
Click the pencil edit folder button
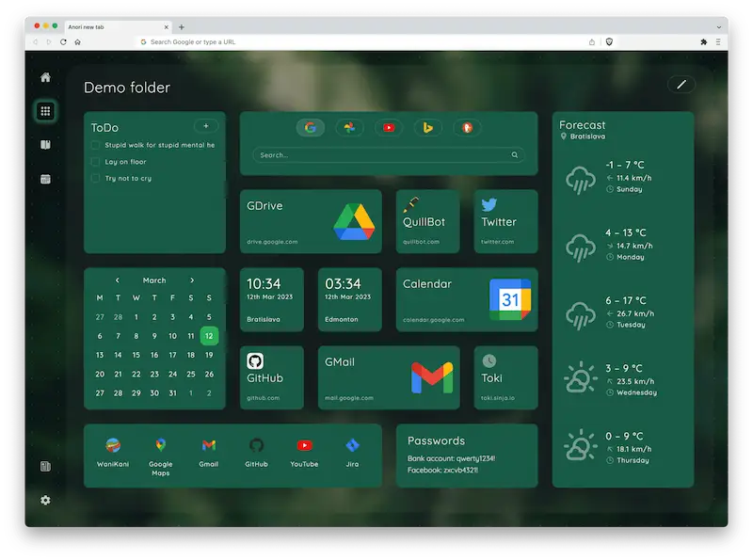[681, 85]
